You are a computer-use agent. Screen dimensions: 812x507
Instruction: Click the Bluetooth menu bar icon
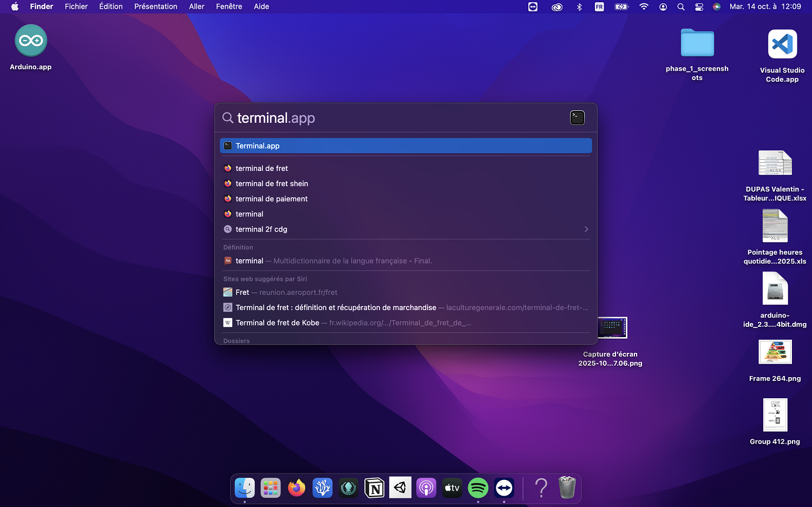579,7
